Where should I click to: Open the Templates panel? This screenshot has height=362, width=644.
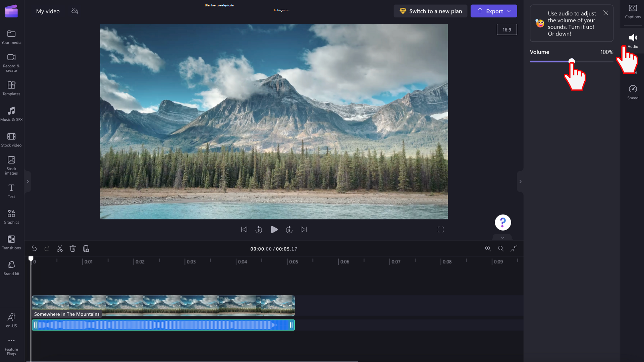[x=11, y=88]
